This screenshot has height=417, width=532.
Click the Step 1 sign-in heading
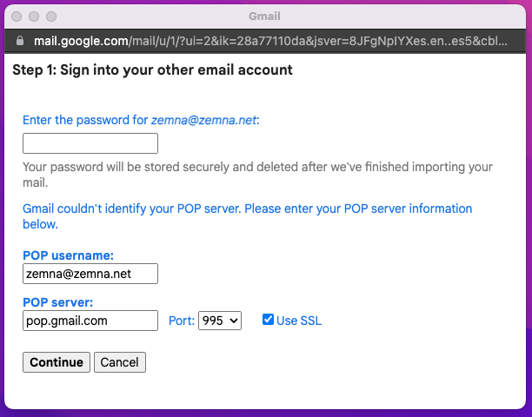152,69
